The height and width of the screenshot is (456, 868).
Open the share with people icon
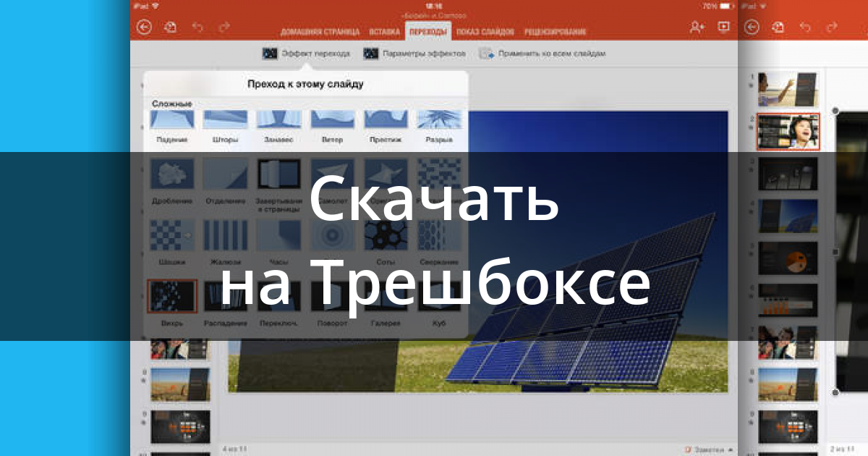[697, 27]
